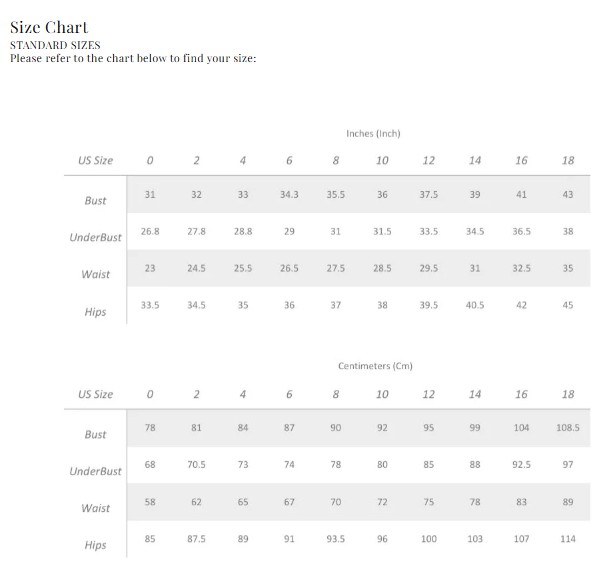Screen dimensions: 613x584
Task: Select the 114 hips centimeter value
Action: pos(568,538)
